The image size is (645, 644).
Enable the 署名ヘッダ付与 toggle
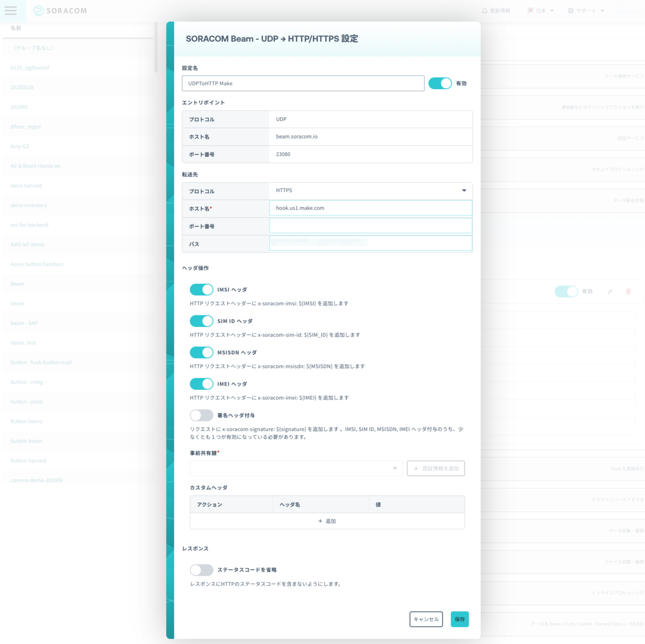tap(202, 415)
